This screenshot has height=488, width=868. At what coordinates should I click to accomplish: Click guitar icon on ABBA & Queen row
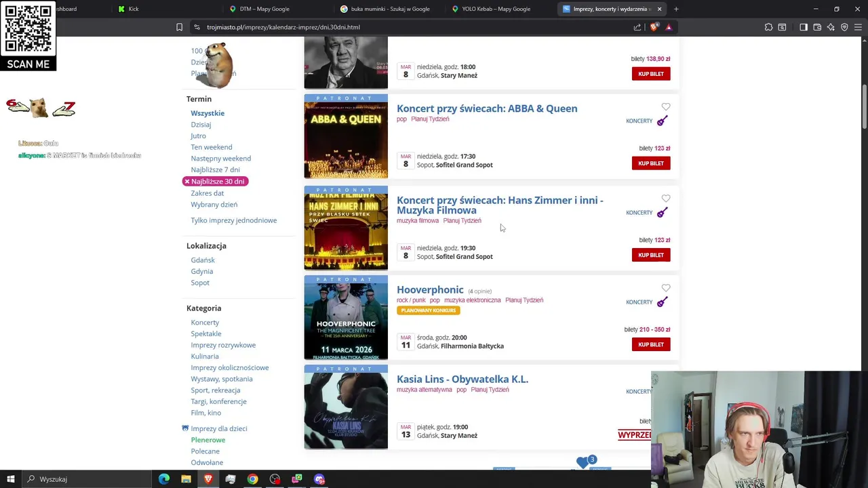click(x=662, y=121)
